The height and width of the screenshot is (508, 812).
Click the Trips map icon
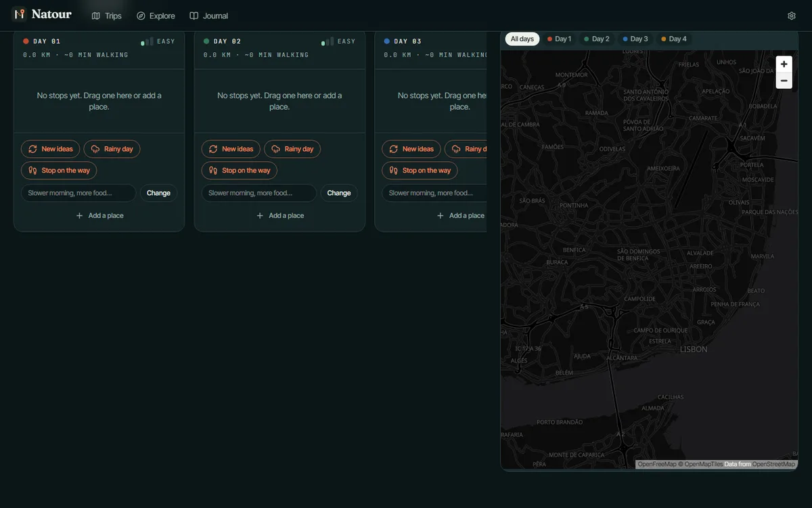point(96,16)
